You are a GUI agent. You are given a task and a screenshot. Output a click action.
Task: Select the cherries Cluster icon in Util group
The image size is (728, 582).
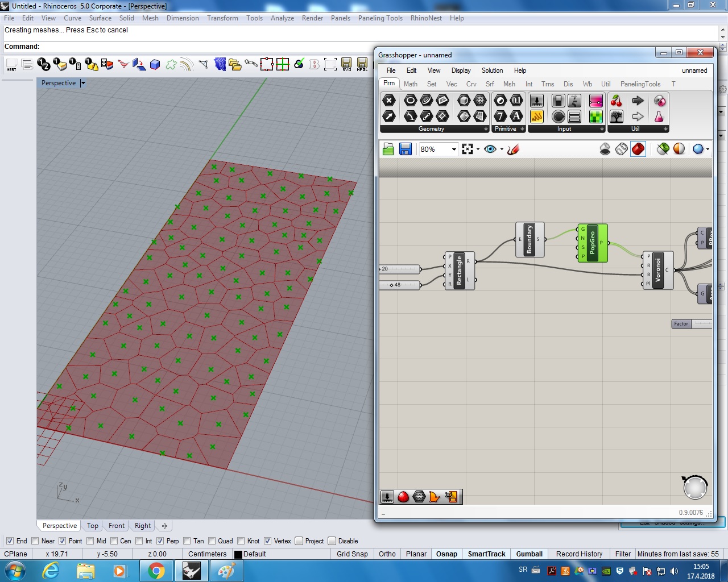coord(616,101)
